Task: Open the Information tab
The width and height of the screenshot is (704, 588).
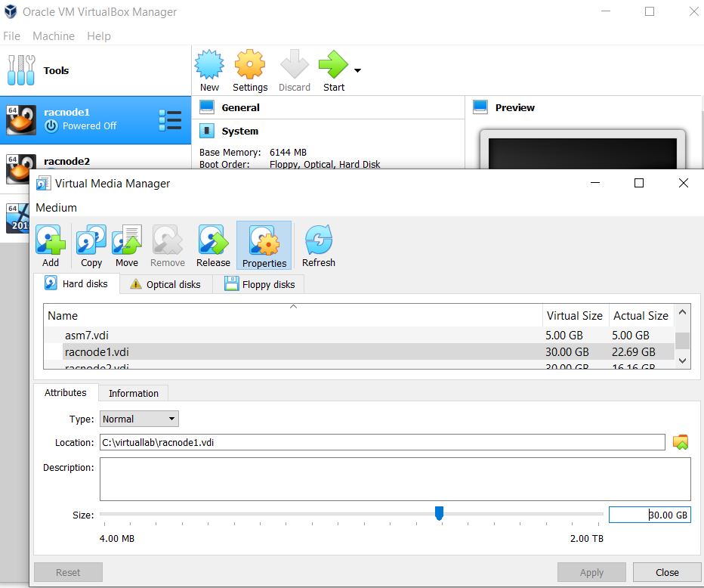Action: (x=133, y=393)
